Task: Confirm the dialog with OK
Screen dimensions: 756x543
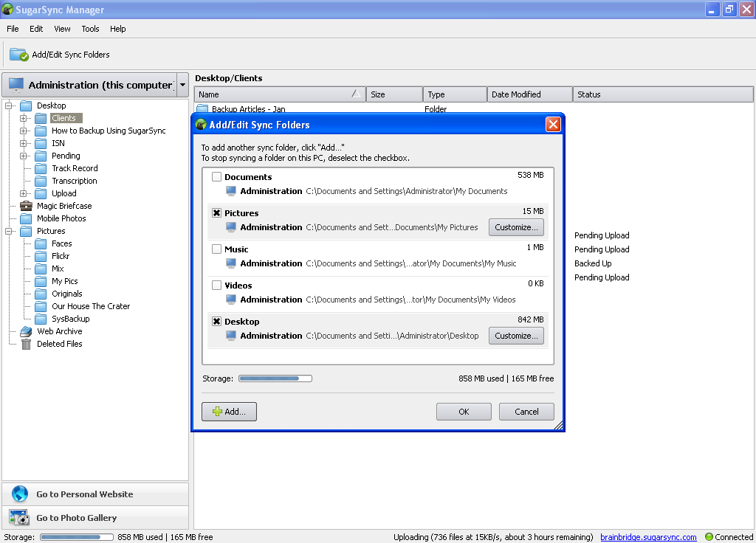Action: tap(464, 412)
